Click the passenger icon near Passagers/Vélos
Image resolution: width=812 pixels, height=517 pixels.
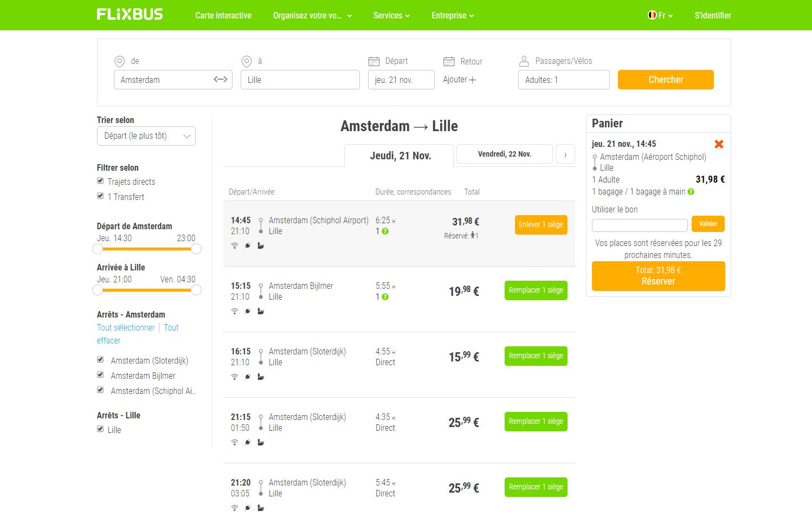524,60
